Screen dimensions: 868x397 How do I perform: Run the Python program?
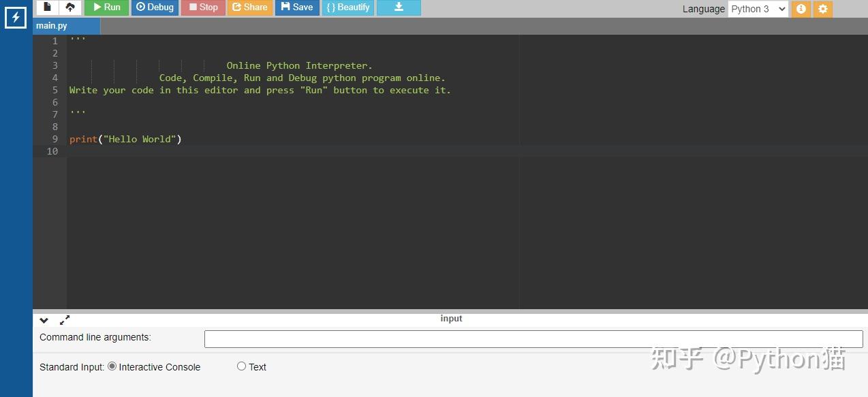pos(106,7)
